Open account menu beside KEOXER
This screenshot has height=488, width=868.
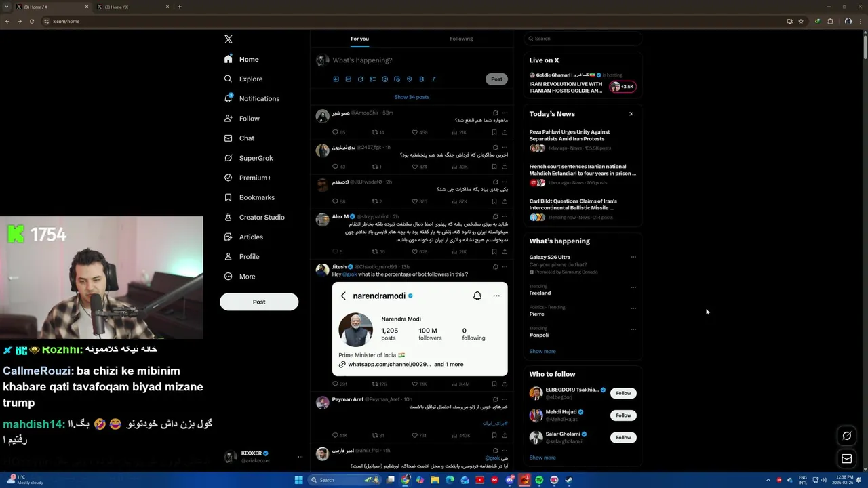tap(300, 457)
